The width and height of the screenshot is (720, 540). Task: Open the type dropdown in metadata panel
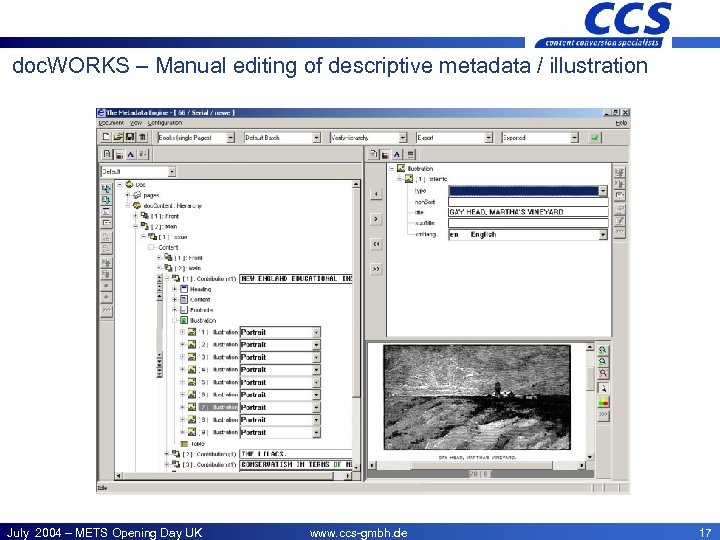[603, 191]
